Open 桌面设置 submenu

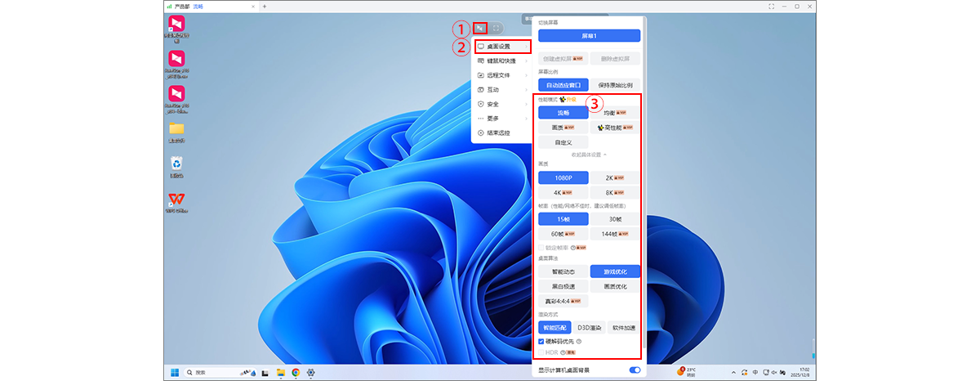[502, 47]
